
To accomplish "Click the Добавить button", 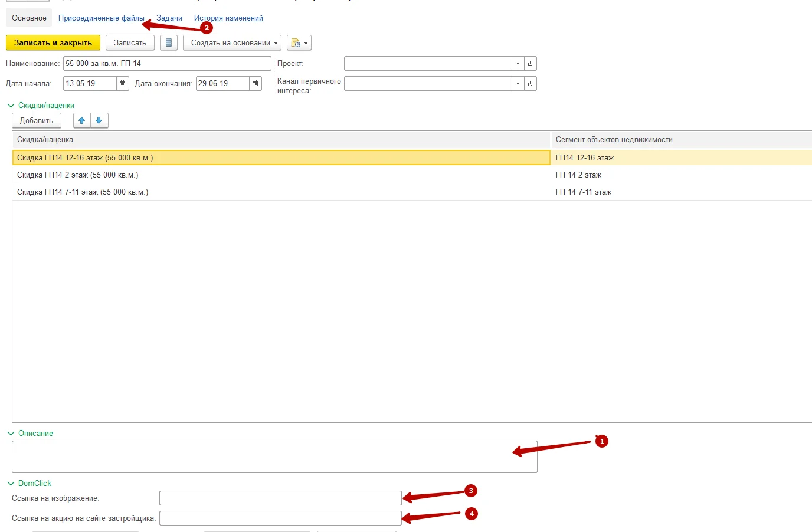I will pyautogui.click(x=37, y=120).
